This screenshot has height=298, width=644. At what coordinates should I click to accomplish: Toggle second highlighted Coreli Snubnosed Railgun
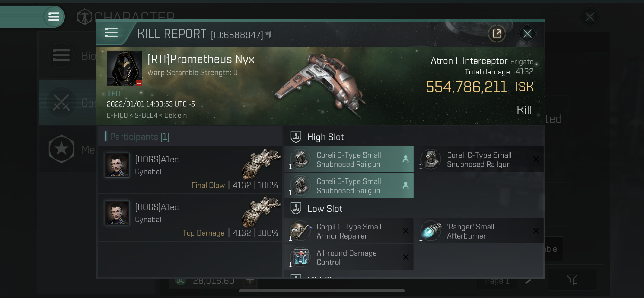coord(348,186)
